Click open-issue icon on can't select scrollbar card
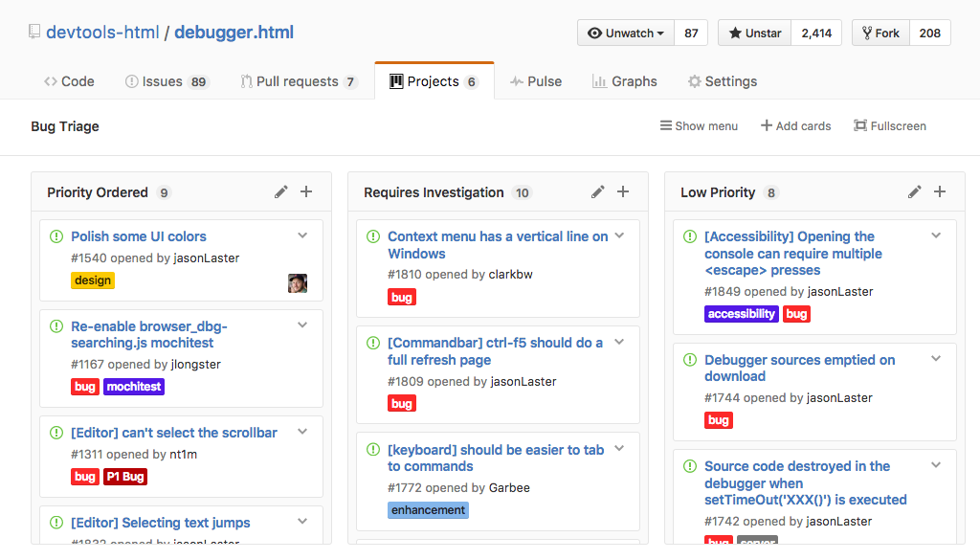 coord(56,433)
